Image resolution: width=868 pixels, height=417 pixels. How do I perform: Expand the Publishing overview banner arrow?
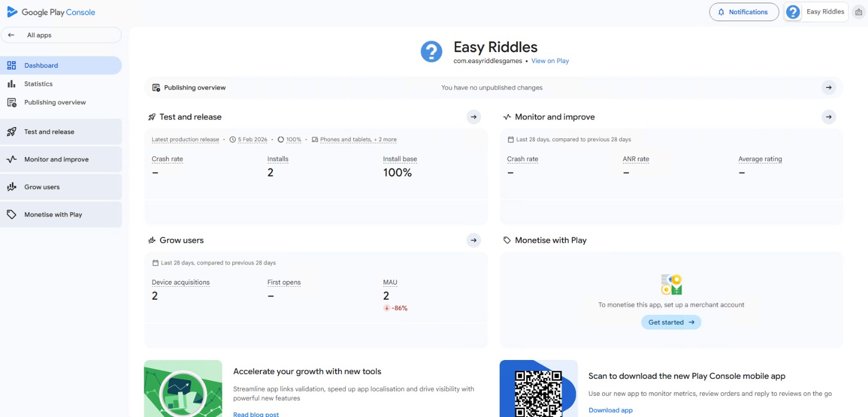coord(828,87)
